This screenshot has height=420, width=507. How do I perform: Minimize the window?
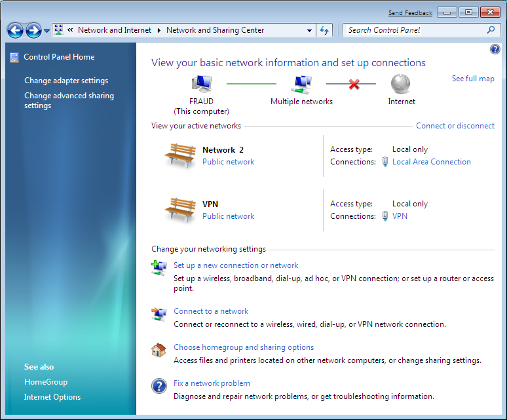click(447, 12)
